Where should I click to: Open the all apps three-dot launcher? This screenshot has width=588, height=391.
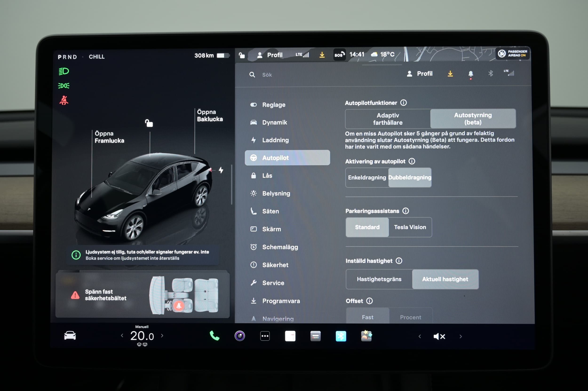point(265,336)
